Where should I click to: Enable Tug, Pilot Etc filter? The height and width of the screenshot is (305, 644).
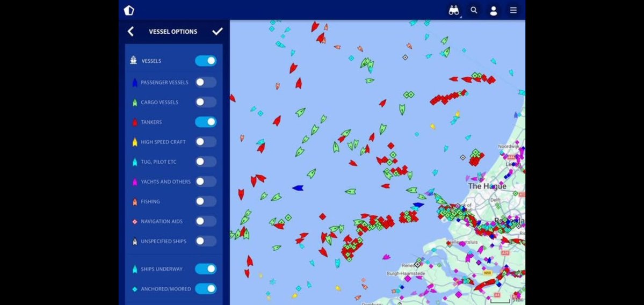pyautogui.click(x=206, y=162)
